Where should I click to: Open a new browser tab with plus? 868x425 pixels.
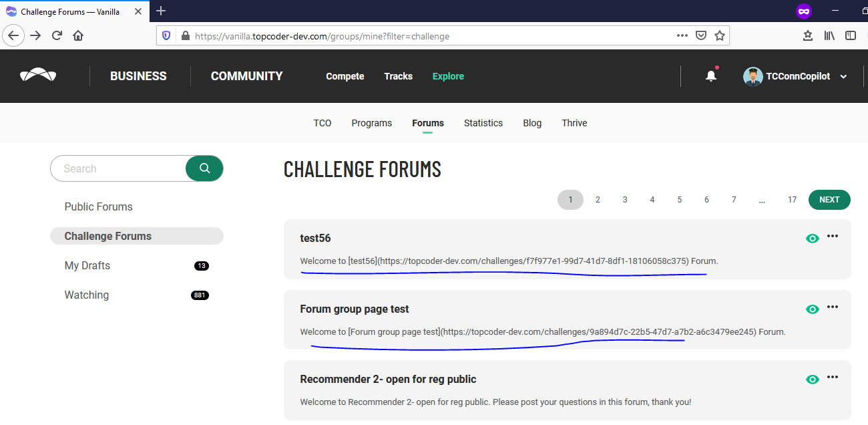point(160,11)
